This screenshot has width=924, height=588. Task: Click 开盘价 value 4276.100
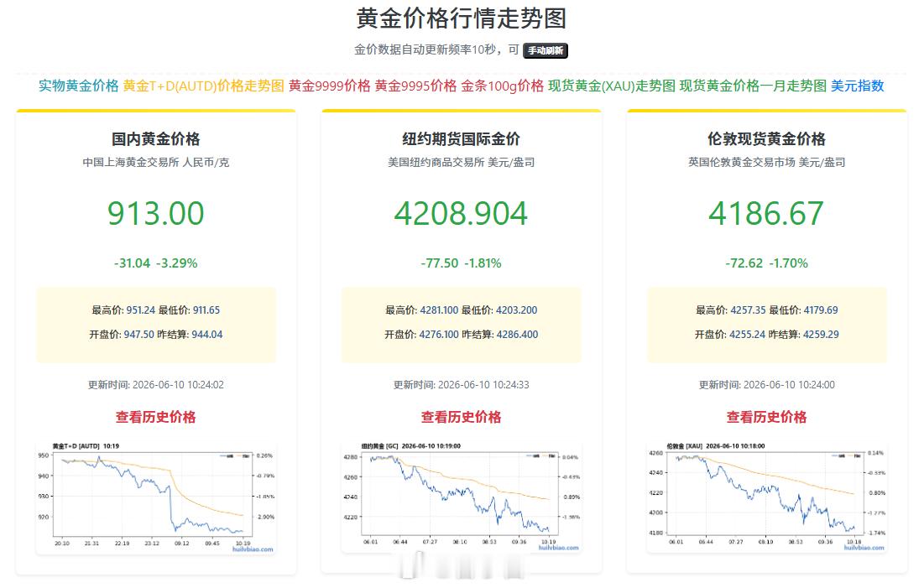click(439, 334)
